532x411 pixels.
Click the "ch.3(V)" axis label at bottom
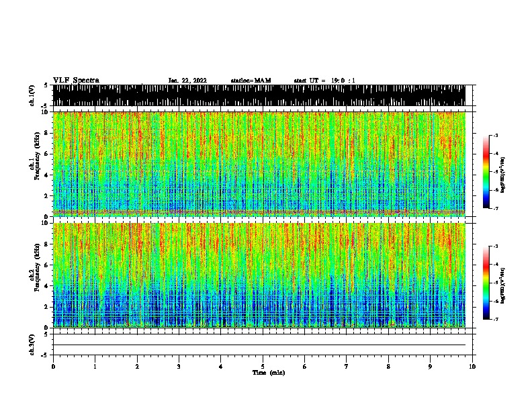pyautogui.click(x=32, y=345)
